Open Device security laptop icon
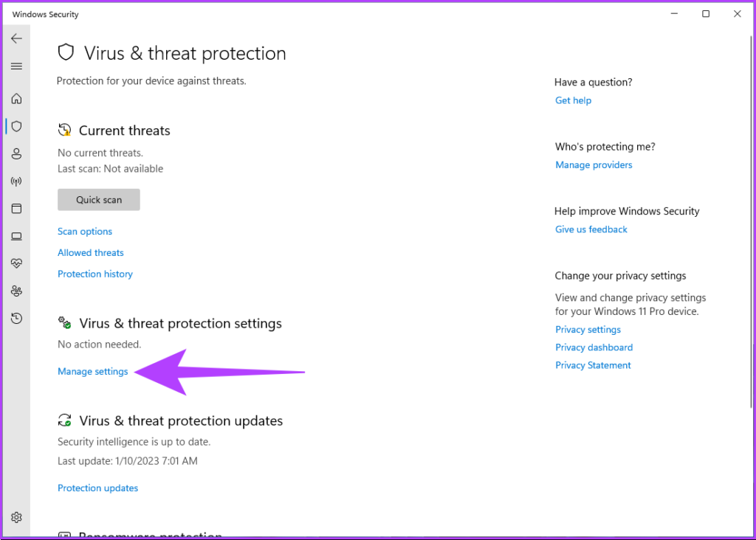Viewport: 756px width, 540px height. 16,237
